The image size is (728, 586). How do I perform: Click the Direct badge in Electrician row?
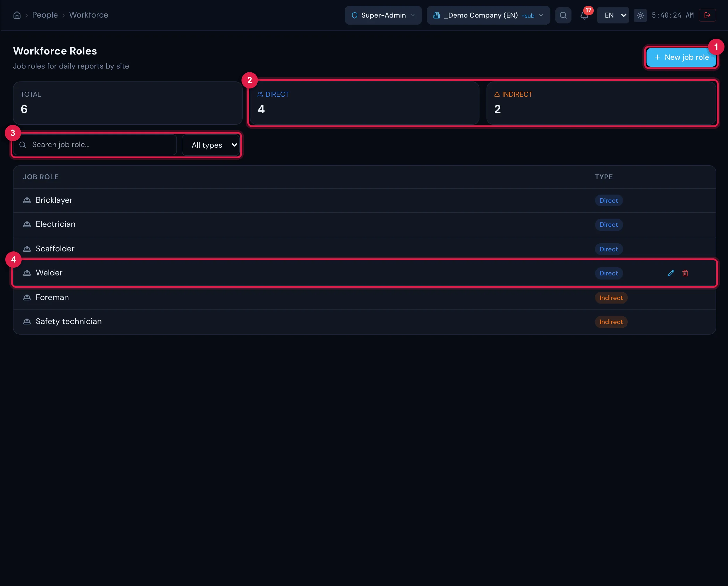(x=608, y=224)
